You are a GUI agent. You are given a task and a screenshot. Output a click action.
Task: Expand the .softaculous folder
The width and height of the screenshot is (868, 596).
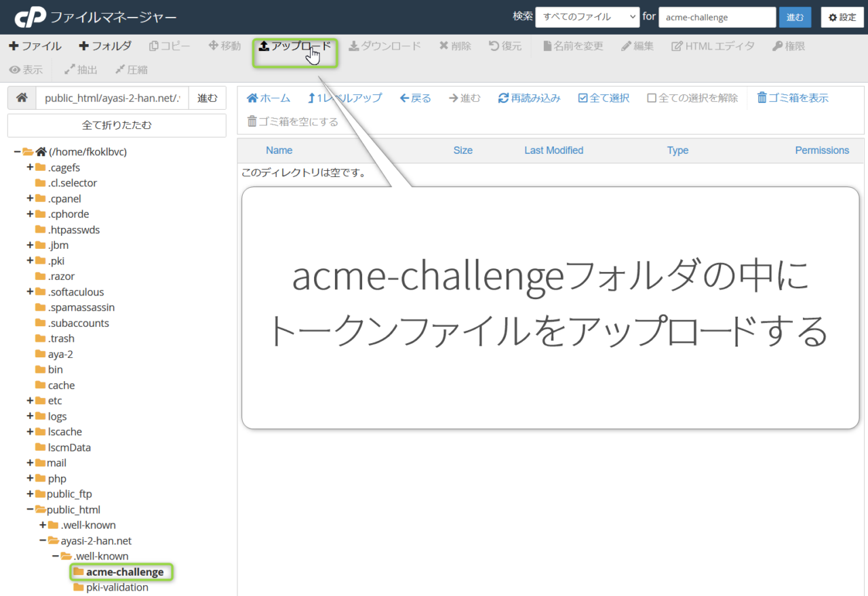coord(30,292)
